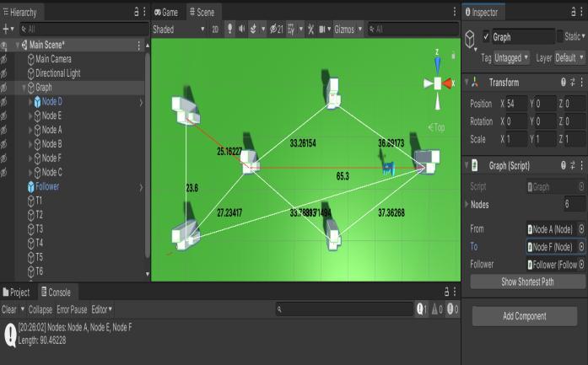Expand Node E in hierarchy
This screenshot has height=365, width=588.
[30, 116]
